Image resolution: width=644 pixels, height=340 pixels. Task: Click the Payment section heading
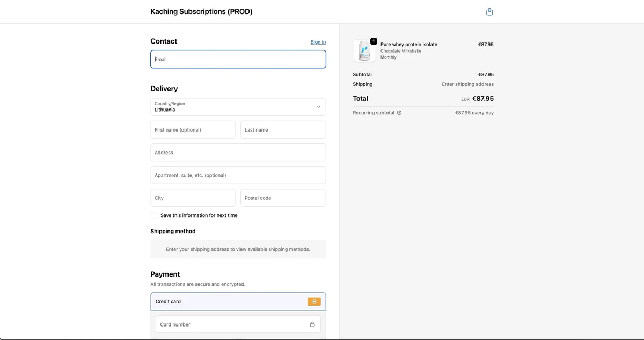[165, 274]
